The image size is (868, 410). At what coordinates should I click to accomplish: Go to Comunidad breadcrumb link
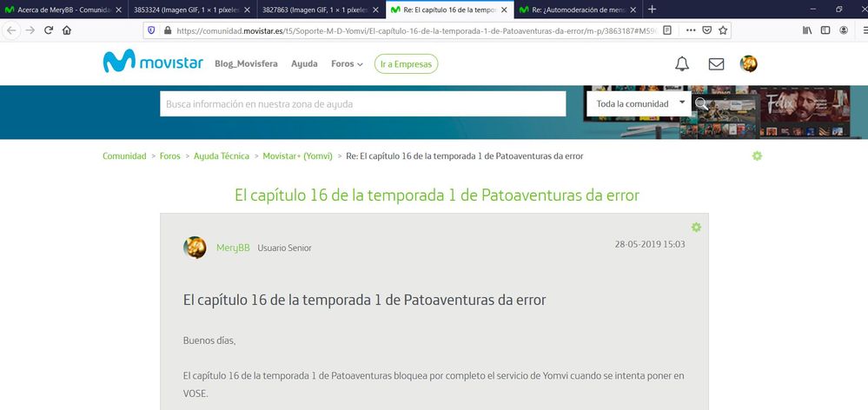(124, 156)
